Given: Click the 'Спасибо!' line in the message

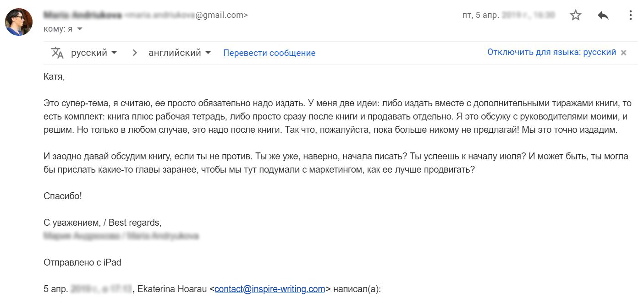Looking at the screenshot, I should tap(63, 196).
